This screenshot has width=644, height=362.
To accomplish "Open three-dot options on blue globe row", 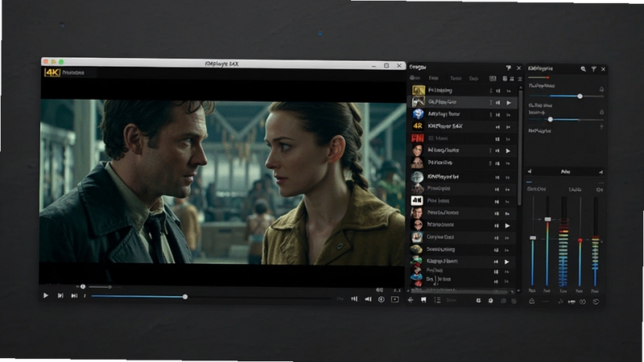I will pos(490,114).
